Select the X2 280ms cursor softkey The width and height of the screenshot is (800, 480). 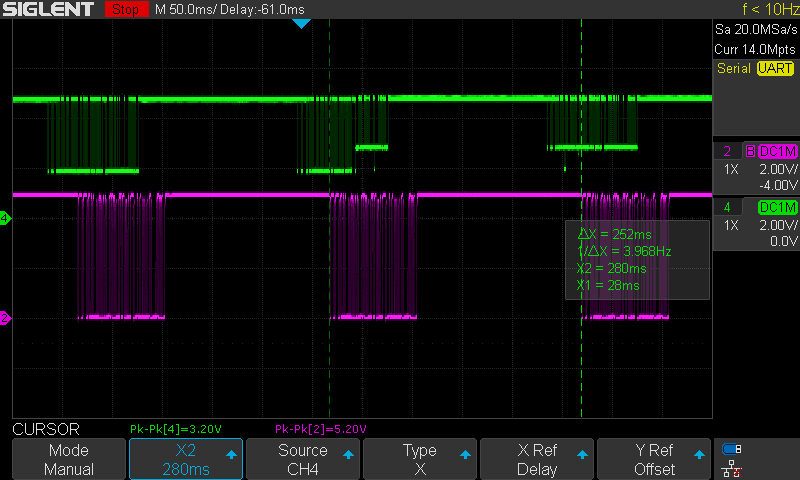(186, 459)
